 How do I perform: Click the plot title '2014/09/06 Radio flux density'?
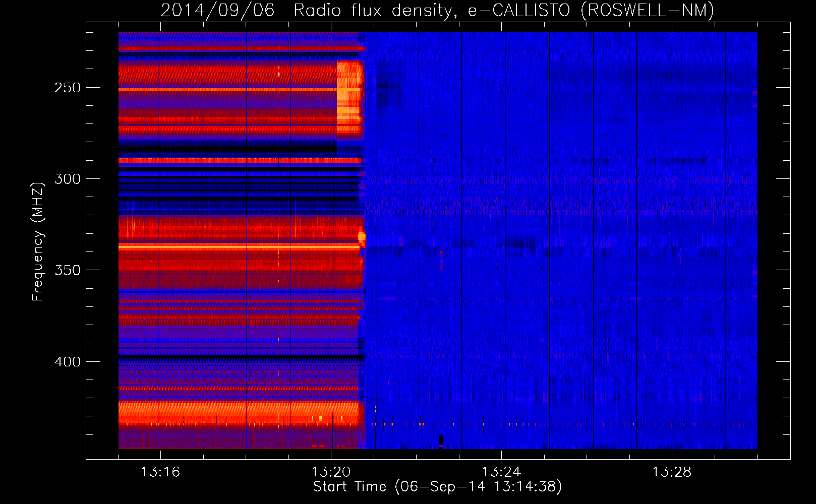coord(437,10)
